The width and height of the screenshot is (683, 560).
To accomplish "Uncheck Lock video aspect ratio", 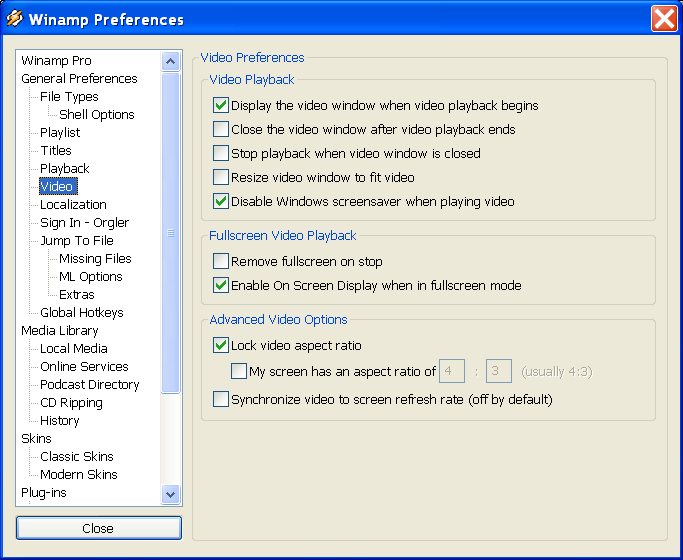I will (221, 345).
